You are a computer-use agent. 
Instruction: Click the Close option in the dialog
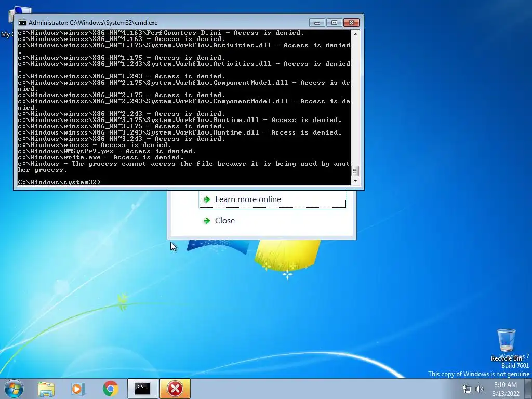click(x=224, y=220)
